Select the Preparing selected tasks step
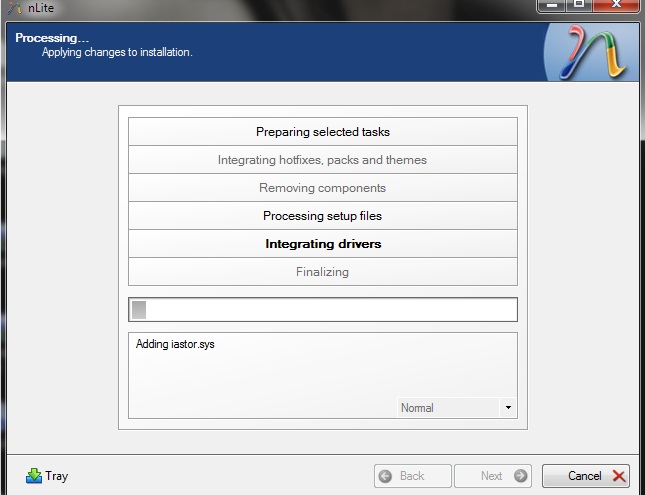The height and width of the screenshot is (495, 645). [x=322, y=132]
